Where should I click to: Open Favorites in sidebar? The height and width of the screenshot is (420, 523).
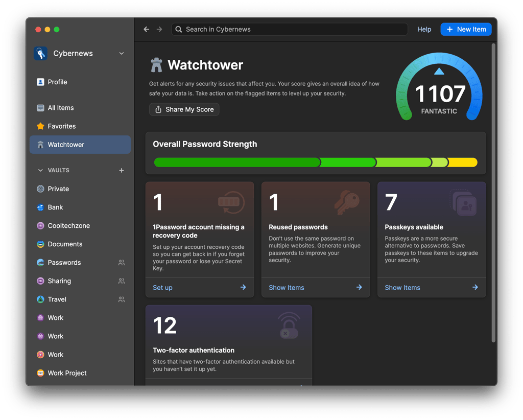(80, 126)
